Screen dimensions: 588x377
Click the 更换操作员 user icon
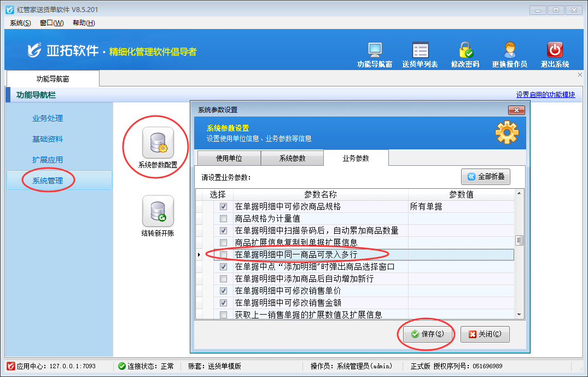tap(510, 51)
